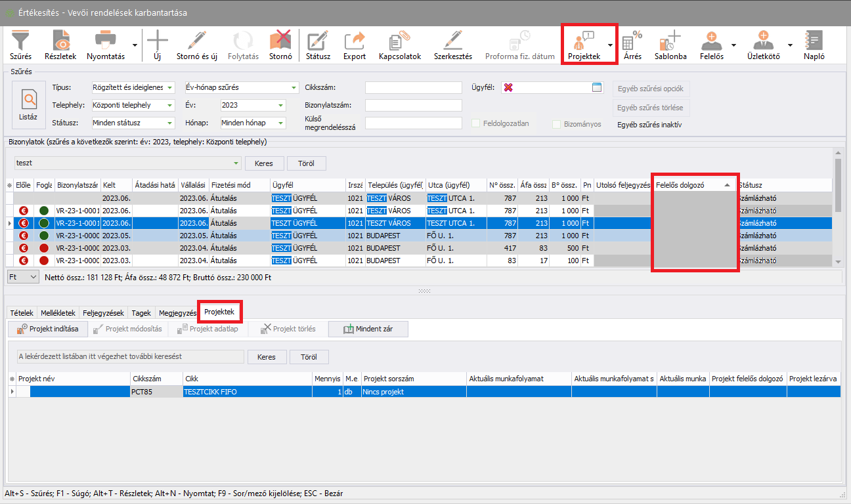Image resolution: width=851 pixels, height=504 pixels.
Task: Toggle the Bizományos checkbox
Action: click(x=557, y=124)
